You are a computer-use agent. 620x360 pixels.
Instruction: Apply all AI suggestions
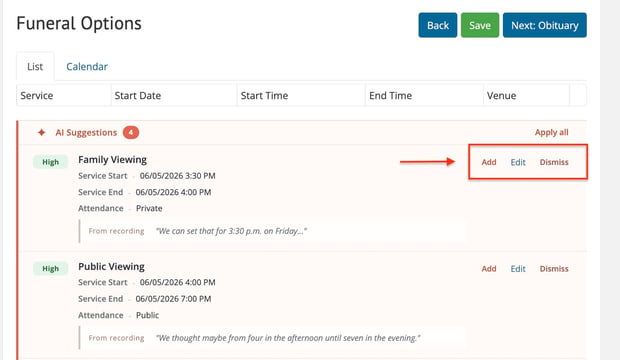pyautogui.click(x=551, y=133)
